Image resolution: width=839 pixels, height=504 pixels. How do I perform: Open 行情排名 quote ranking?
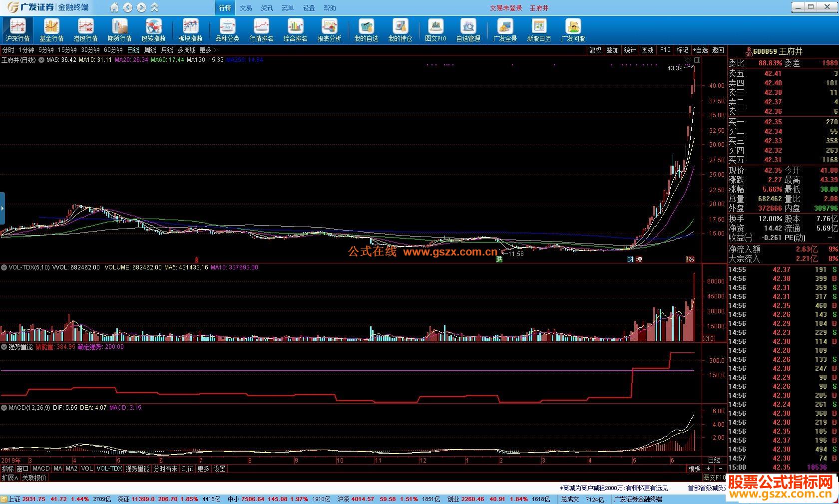click(261, 30)
